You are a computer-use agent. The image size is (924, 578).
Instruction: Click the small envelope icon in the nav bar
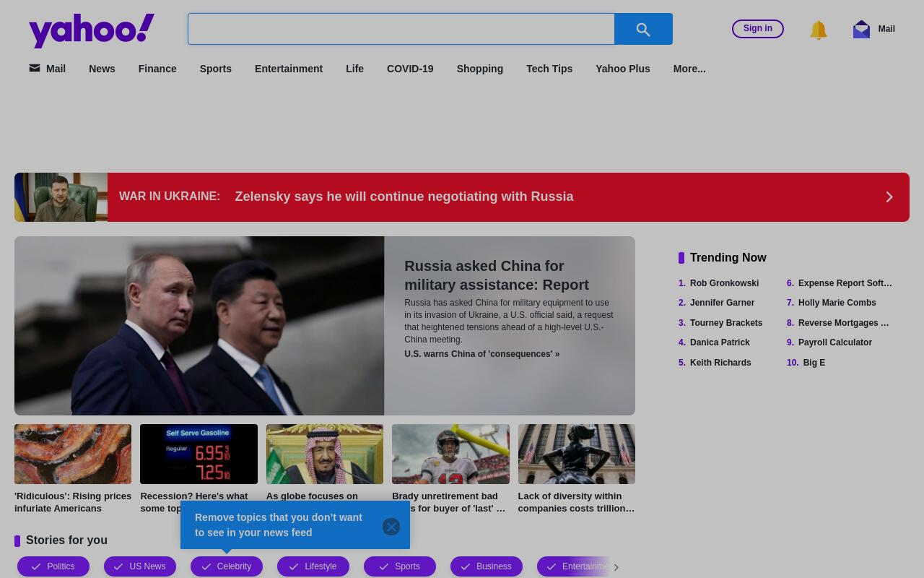click(35, 68)
